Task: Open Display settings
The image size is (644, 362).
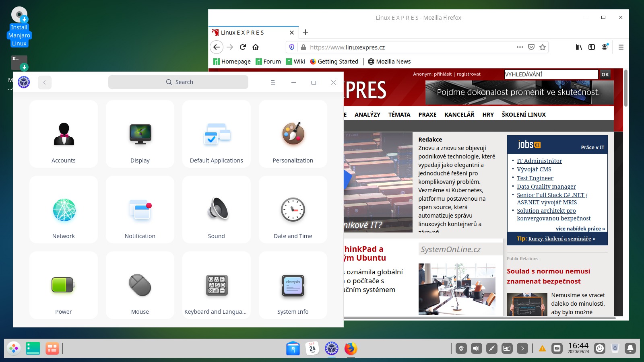Action: (x=140, y=134)
